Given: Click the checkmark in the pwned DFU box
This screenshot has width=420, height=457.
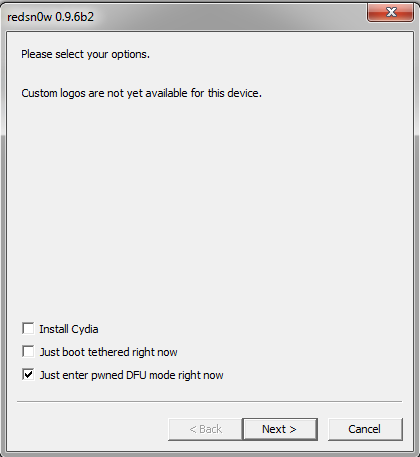Looking at the screenshot, I should [x=28, y=374].
